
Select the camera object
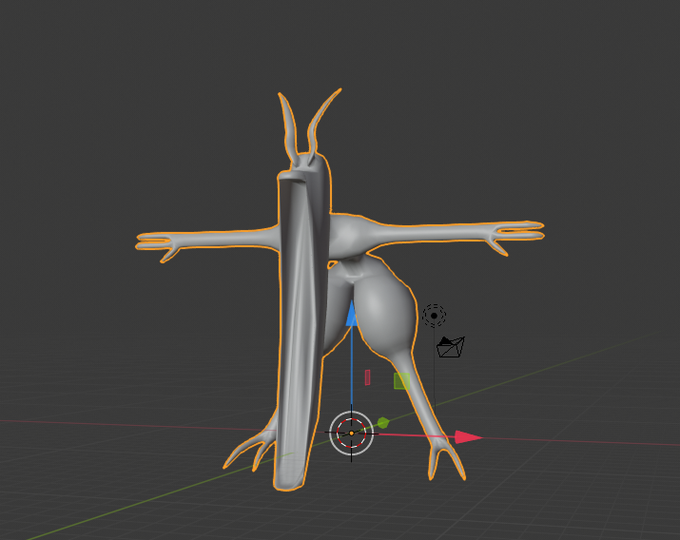pyautogui.click(x=451, y=347)
